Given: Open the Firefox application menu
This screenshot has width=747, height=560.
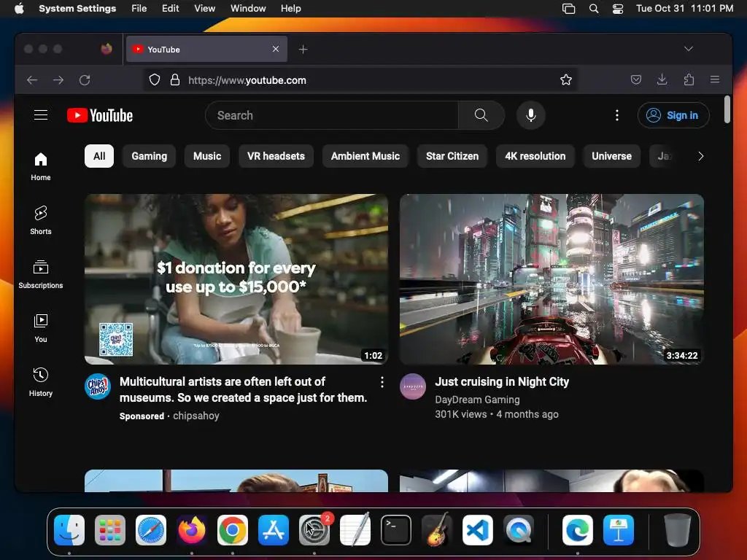Looking at the screenshot, I should pos(715,79).
